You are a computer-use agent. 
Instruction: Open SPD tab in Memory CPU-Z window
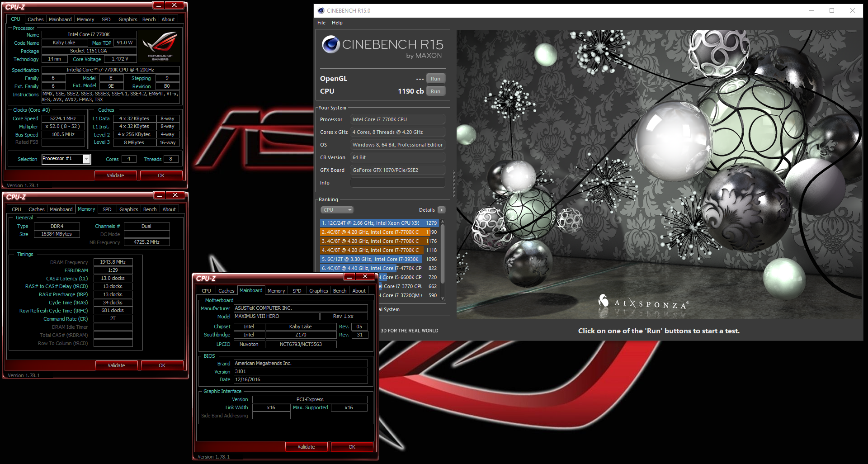107,209
